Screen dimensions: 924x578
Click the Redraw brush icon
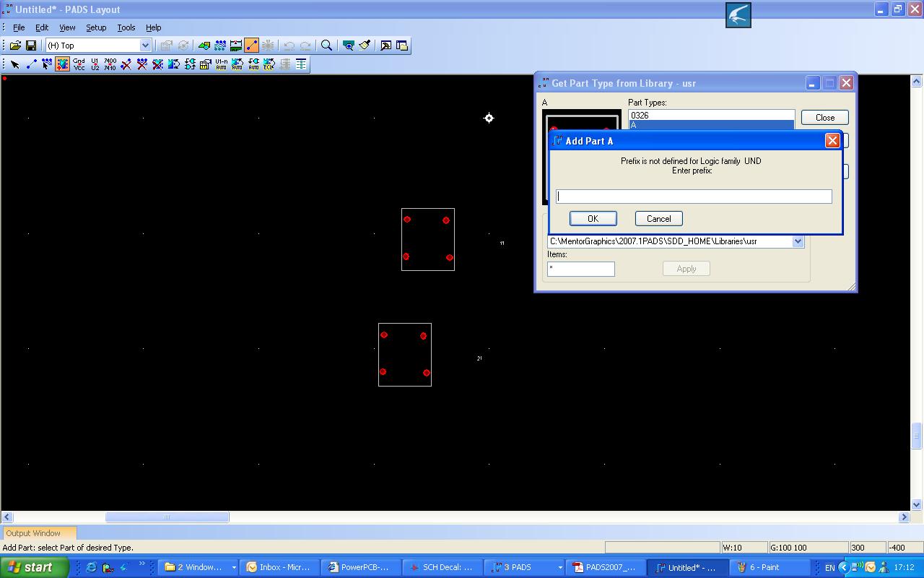pos(365,46)
